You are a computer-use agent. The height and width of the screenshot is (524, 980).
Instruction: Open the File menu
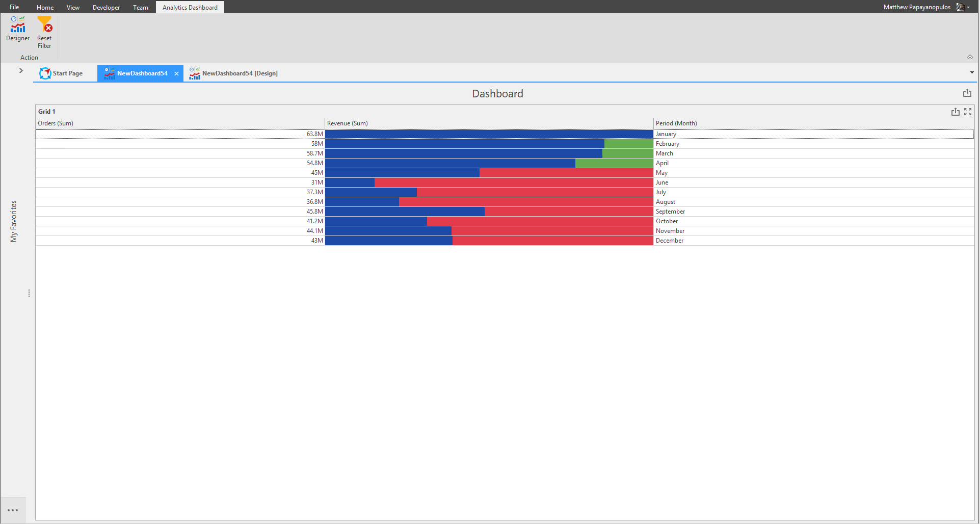[14, 7]
